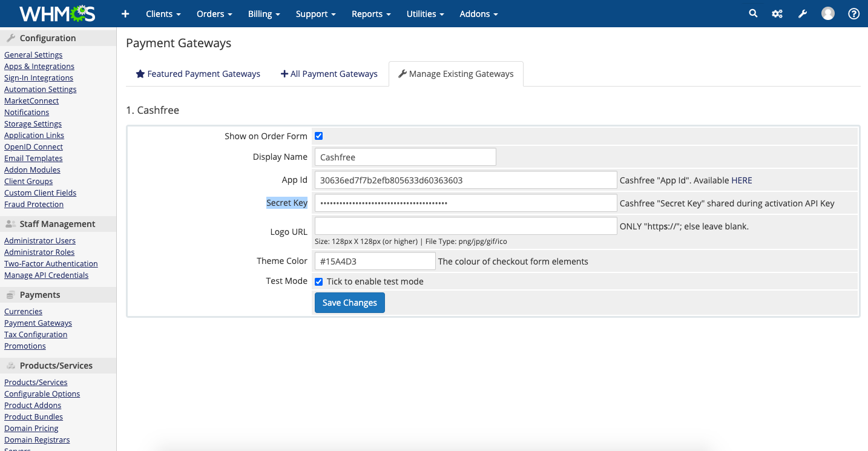Open Manage API Credentials link
Image resolution: width=868 pixels, height=451 pixels.
tap(46, 275)
